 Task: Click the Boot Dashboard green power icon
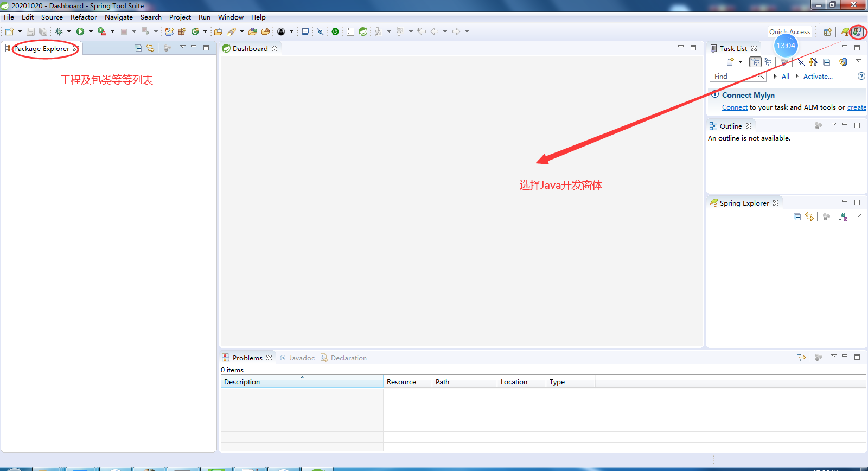[x=335, y=31]
